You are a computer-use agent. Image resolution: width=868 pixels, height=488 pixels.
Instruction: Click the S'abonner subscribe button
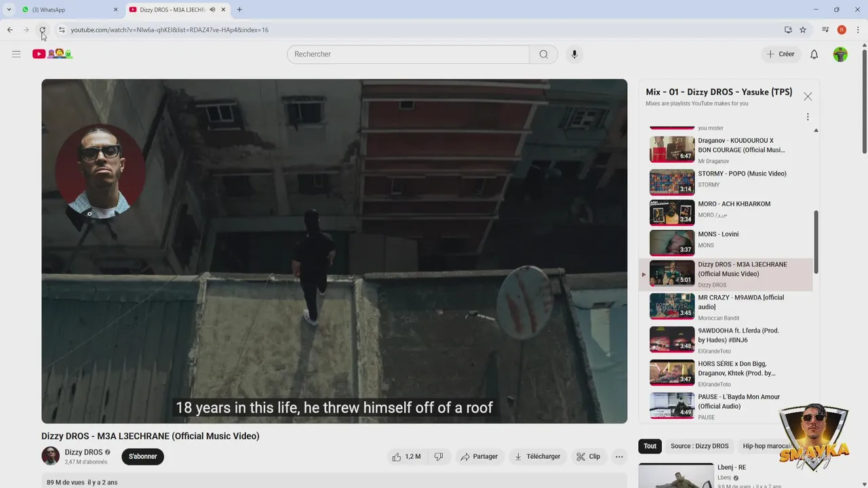coord(143,457)
